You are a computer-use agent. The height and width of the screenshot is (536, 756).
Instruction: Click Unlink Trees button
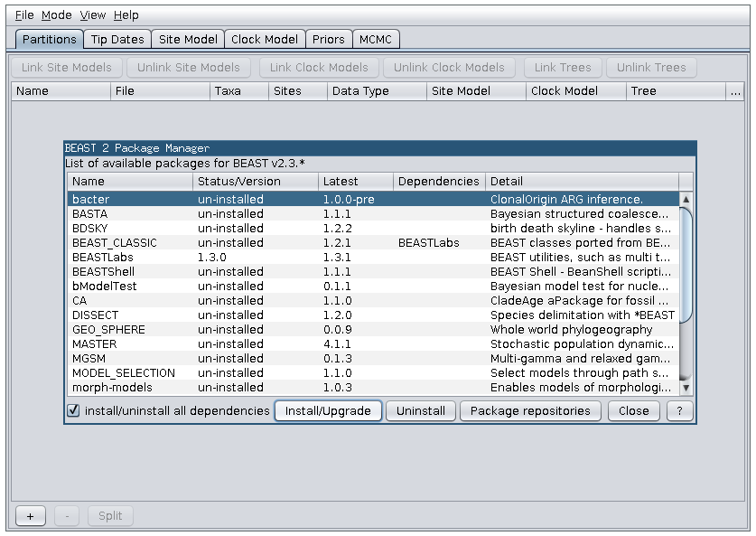click(651, 68)
